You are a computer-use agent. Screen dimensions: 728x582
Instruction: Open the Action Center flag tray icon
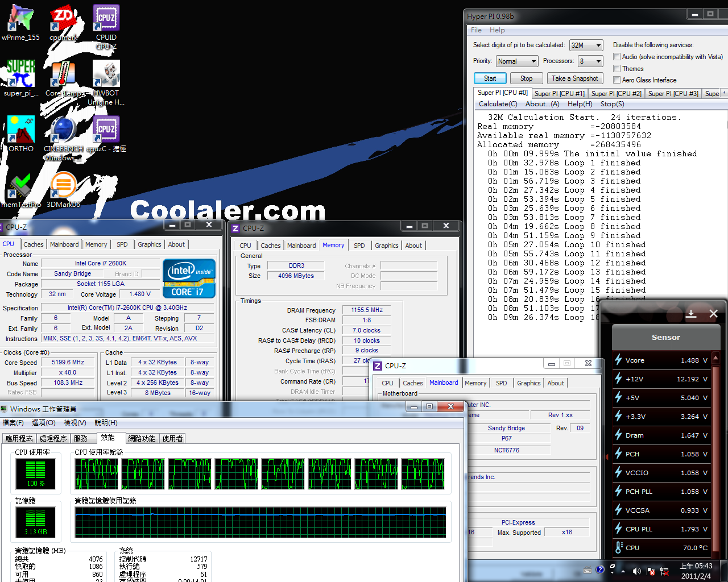pyautogui.click(x=650, y=571)
